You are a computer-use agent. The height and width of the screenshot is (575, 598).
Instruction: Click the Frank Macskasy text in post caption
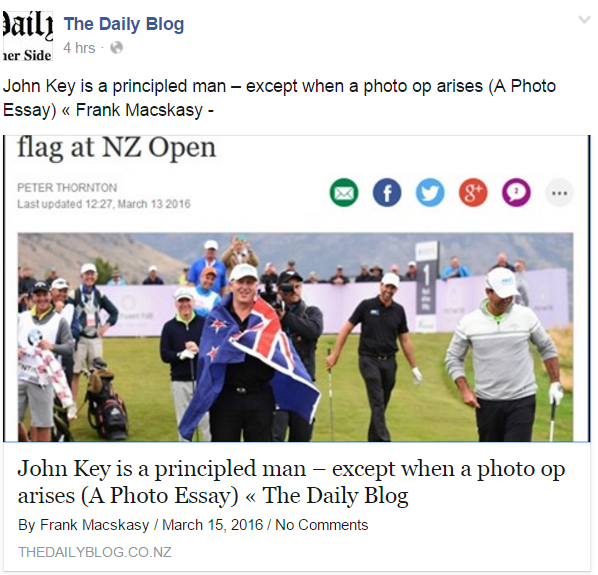139,110
